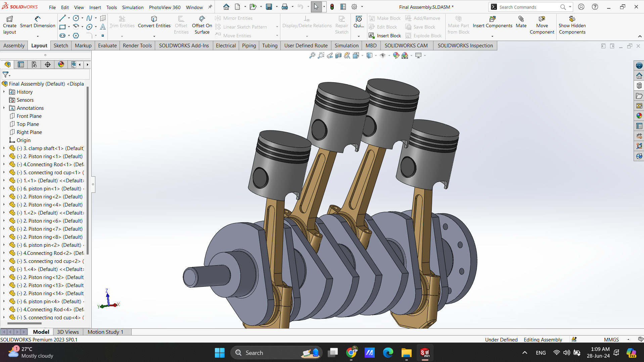
Task: Toggle Hide/Show Items eye in view toolbar
Action: coord(383,56)
